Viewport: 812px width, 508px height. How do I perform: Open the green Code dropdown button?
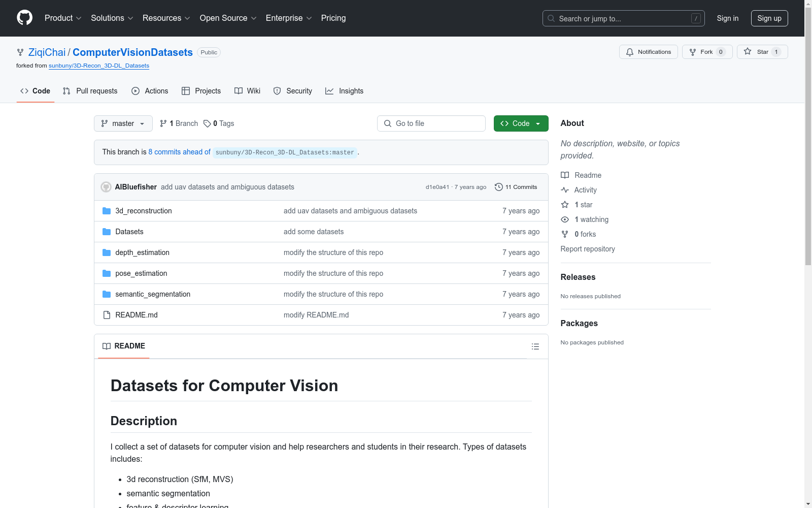click(521, 123)
